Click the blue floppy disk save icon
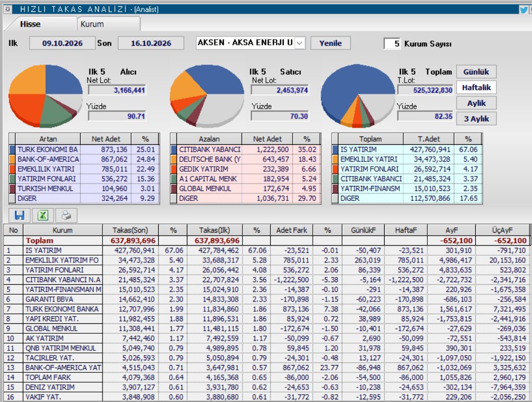 click(20, 215)
